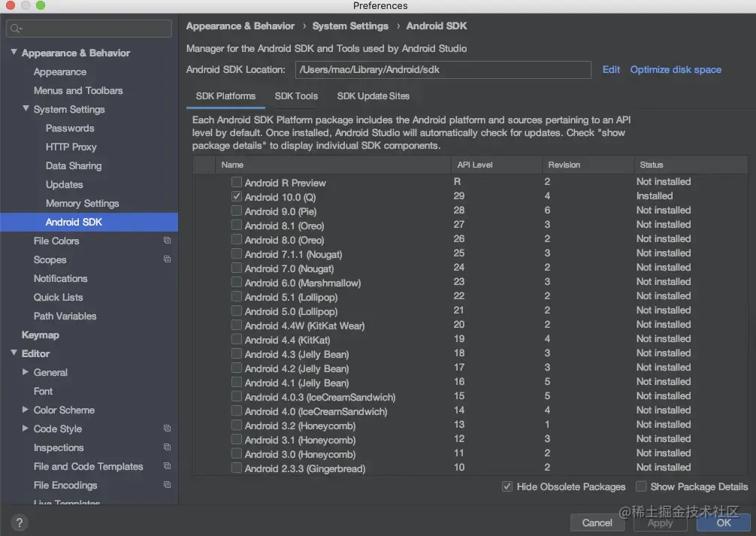This screenshot has width=756, height=536.
Task: Select Android SDK in the sidebar
Action: (x=89, y=222)
